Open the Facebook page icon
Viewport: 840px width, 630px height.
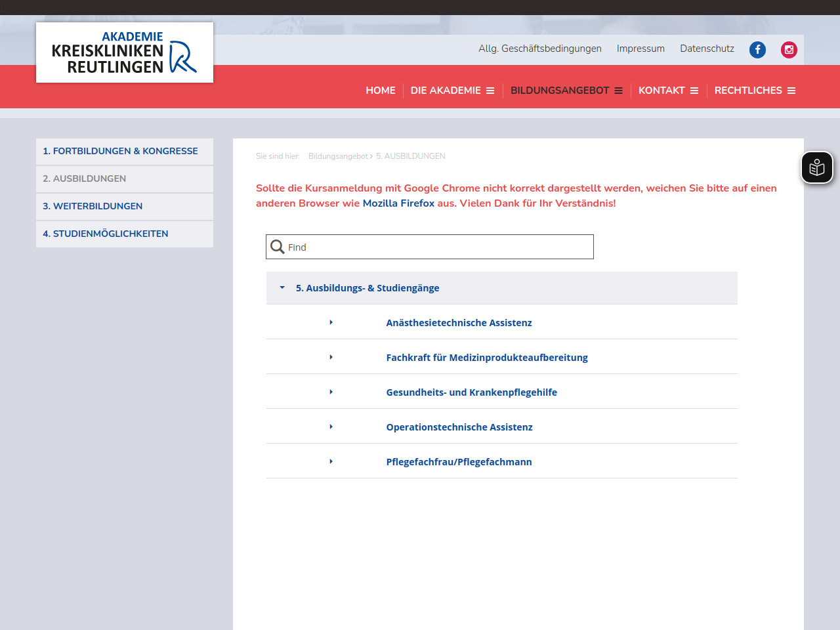click(x=757, y=50)
